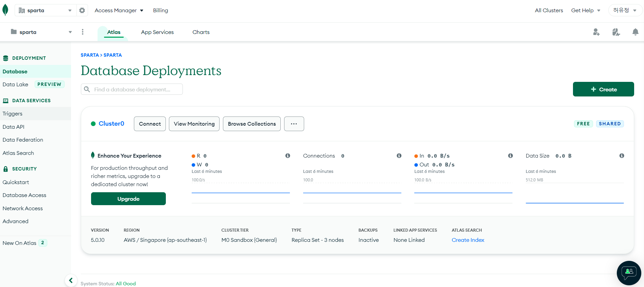The image size is (644, 287).
Task: Click the FREE tier badge
Action: tap(584, 124)
